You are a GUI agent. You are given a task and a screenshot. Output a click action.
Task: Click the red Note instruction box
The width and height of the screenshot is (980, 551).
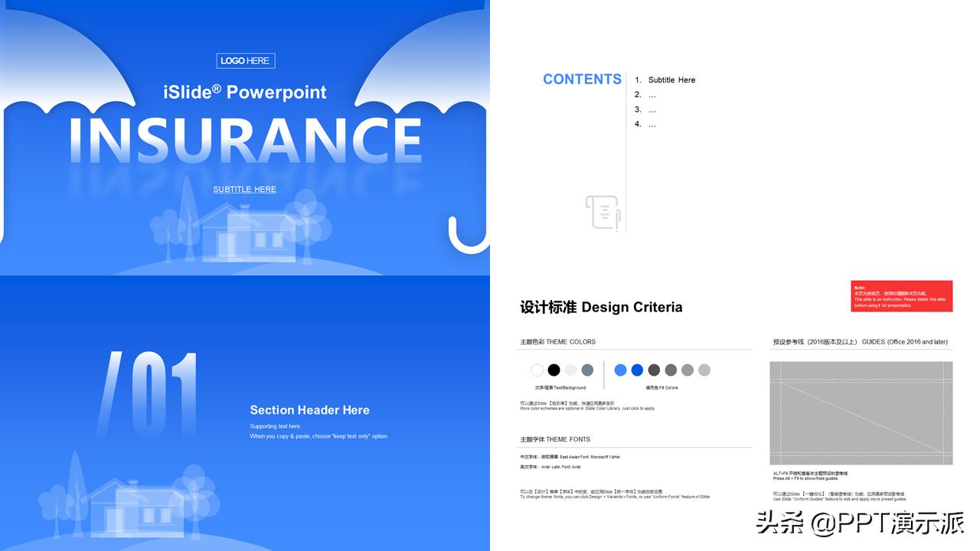[902, 296]
